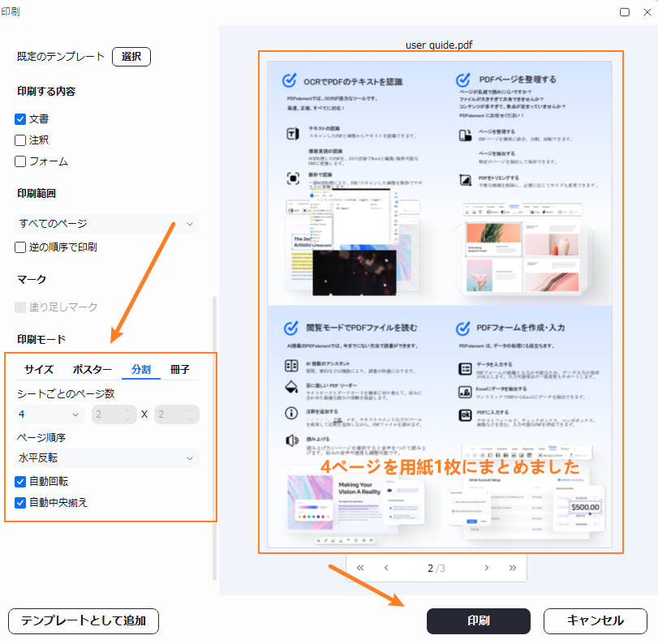
Task: Uncheck the 文書 print content option
Action: (x=19, y=118)
